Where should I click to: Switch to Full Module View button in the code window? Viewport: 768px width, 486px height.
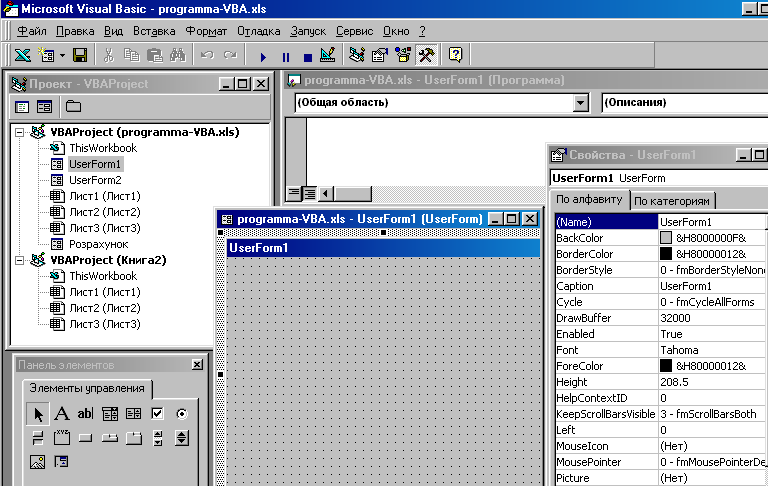(x=310, y=194)
